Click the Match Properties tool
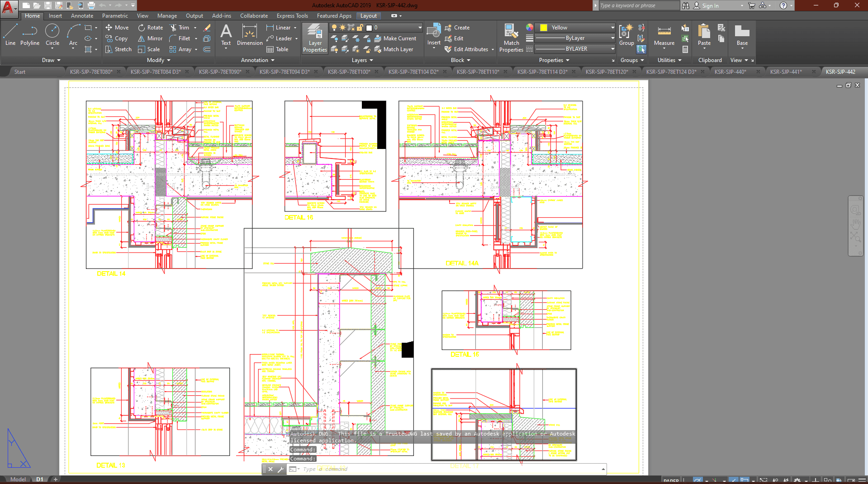The width and height of the screenshot is (868, 484). pos(511,37)
